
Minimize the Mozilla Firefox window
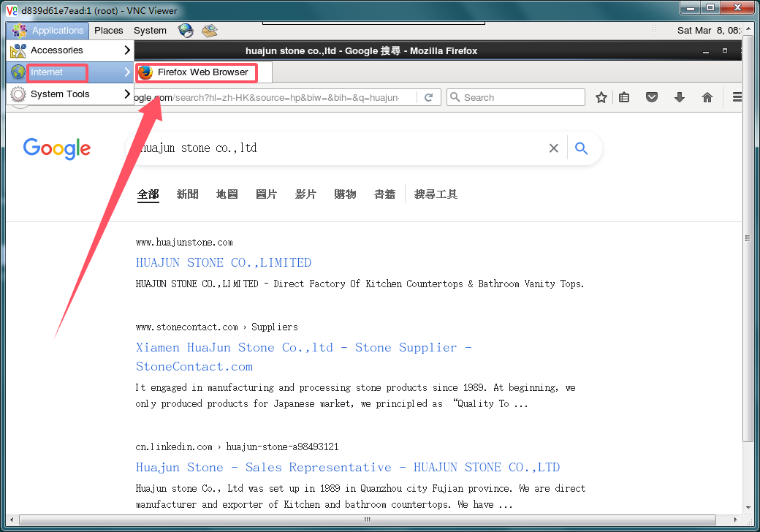(706, 51)
